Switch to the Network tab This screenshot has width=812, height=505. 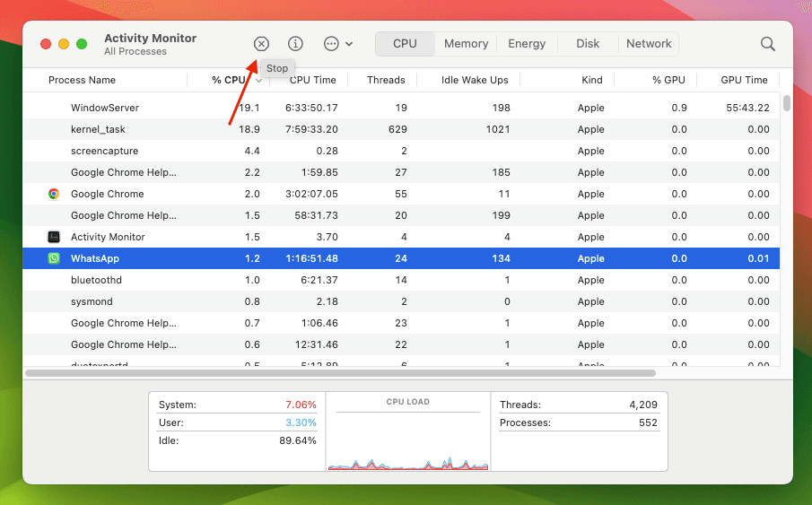tap(649, 44)
